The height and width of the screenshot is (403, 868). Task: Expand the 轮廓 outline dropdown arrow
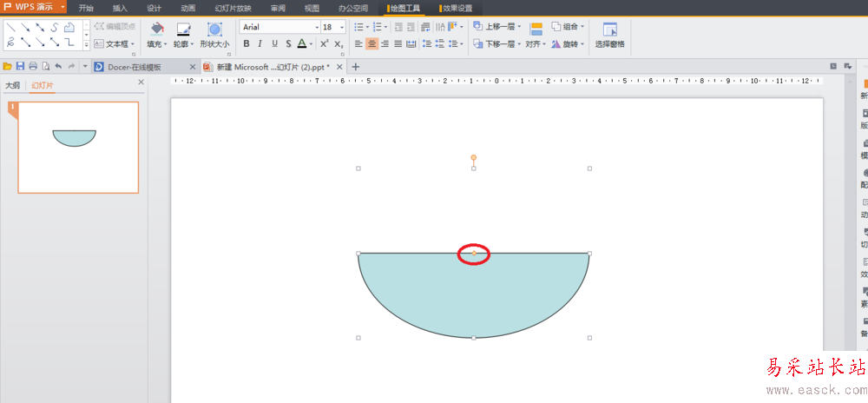(x=192, y=44)
